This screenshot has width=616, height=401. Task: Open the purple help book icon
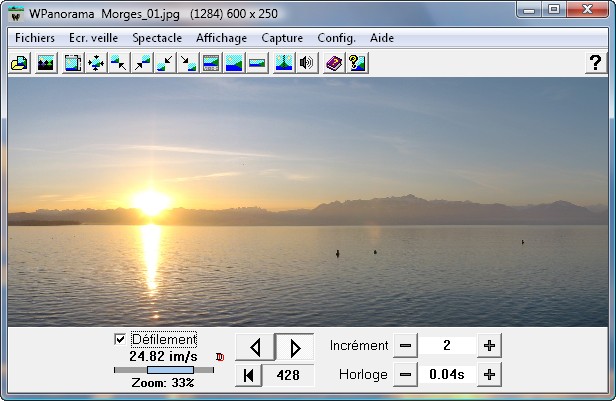point(334,63)
